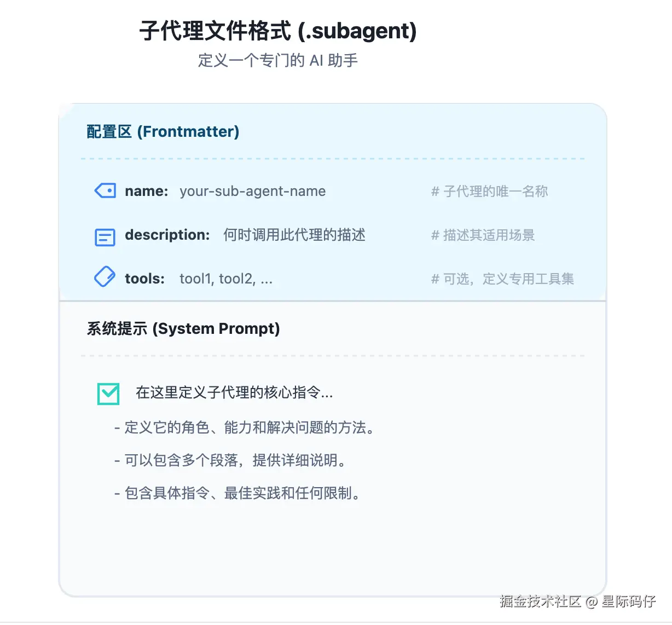Image resolution: width=672 pixels, height=625 pixels.
Task: Click the bullet '定义它的角色、能力和解决问题的方法'
Action: tap(246, 427)
